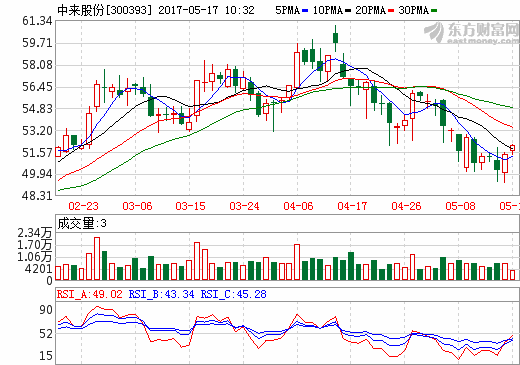Click the 05-08 date label

pos(460,206)
